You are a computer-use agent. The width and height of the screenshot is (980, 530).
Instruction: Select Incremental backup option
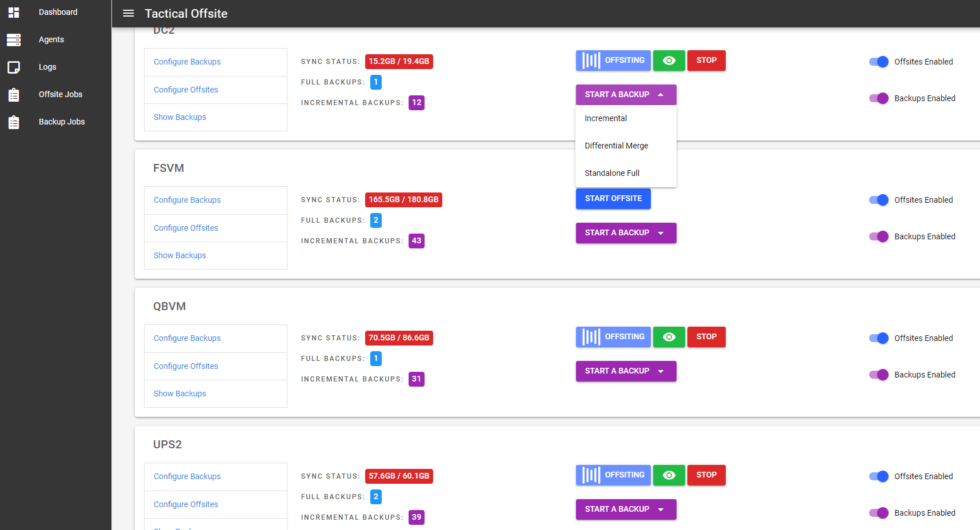(x=626, y=118)
